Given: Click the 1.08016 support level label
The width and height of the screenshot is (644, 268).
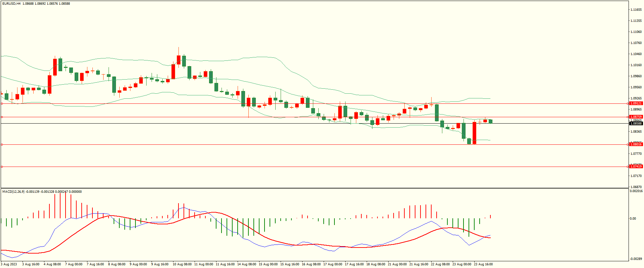Looking at the screenshot, I should (636, 144).
